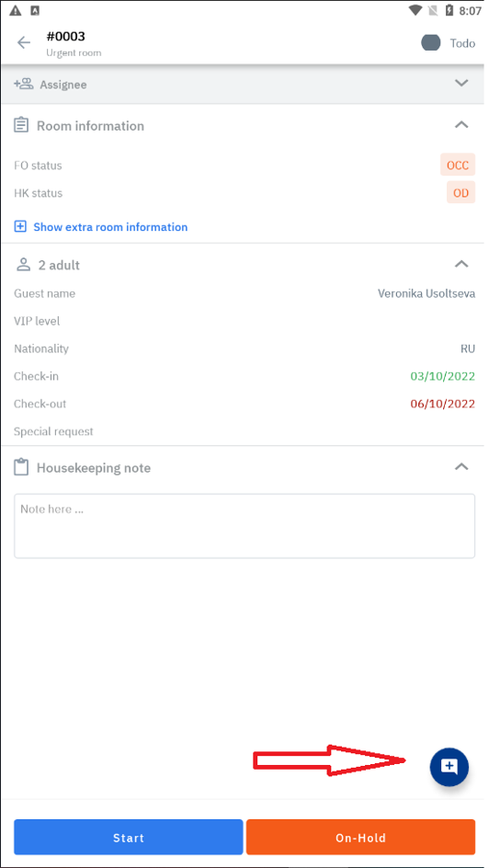The height and width of the screenshot is (868, 489).
Task: Tap the warning triangle in status bar
Action: (x=16, y=10)
